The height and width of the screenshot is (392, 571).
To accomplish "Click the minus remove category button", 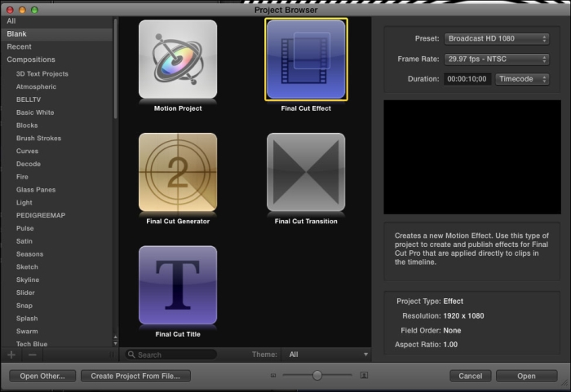I will tap(33, 355).
